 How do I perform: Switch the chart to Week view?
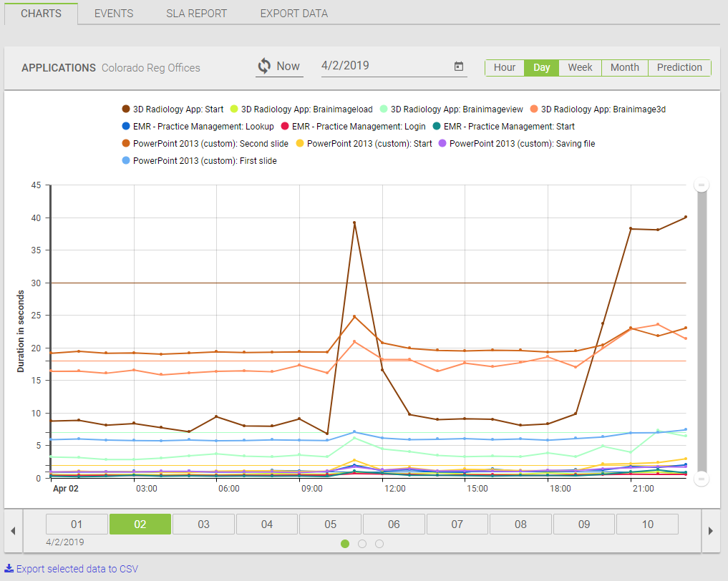(x=579, y=67)
